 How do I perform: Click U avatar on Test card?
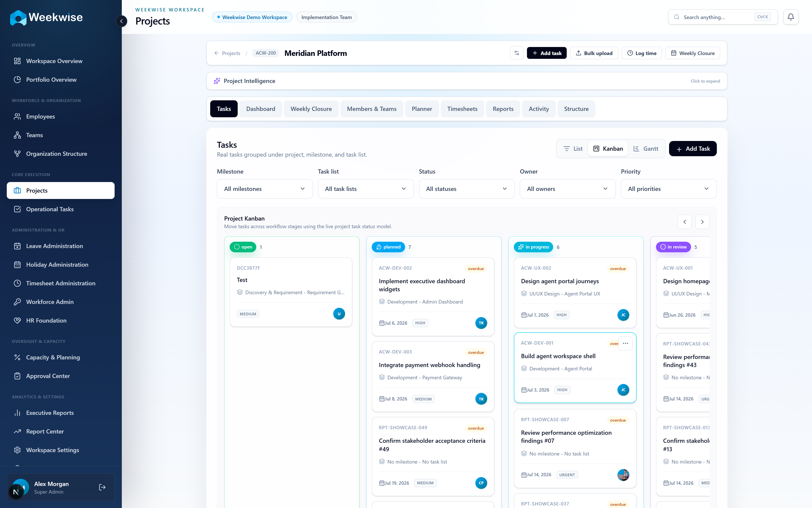(339, 314)
